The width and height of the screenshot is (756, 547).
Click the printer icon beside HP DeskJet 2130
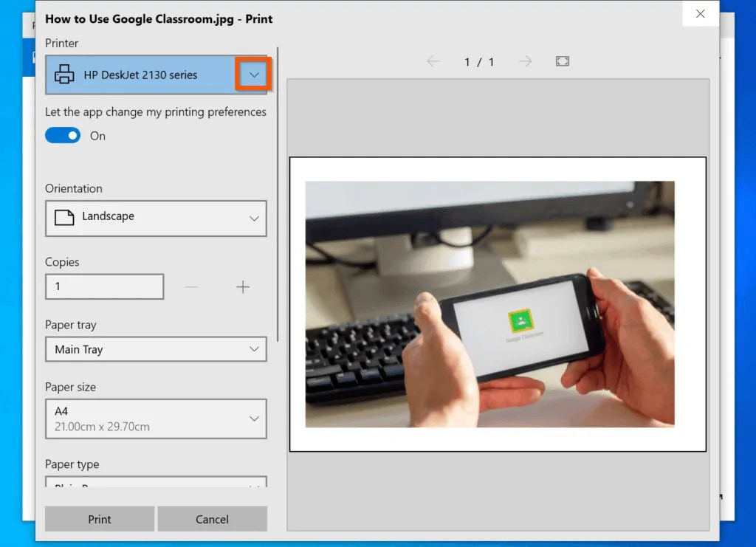pos(63,74)
